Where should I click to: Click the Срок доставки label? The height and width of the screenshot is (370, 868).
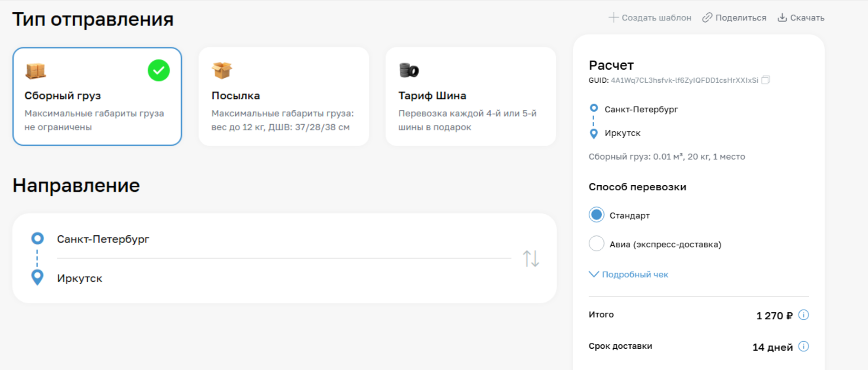(620, 346)
